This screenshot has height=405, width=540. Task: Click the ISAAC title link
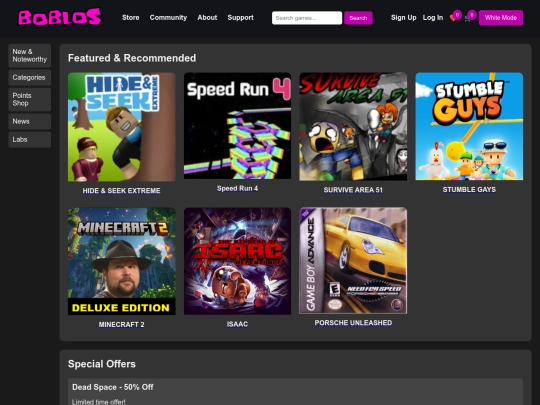237,324
